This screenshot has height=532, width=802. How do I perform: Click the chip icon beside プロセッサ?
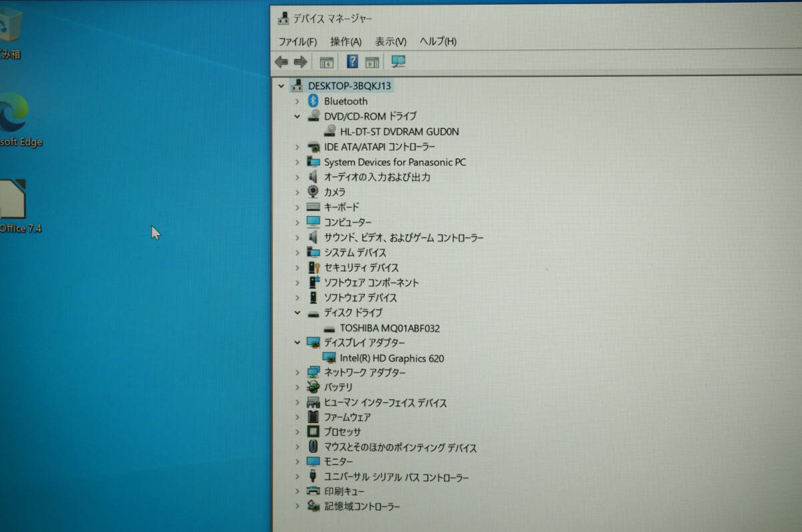click(313, 432)
